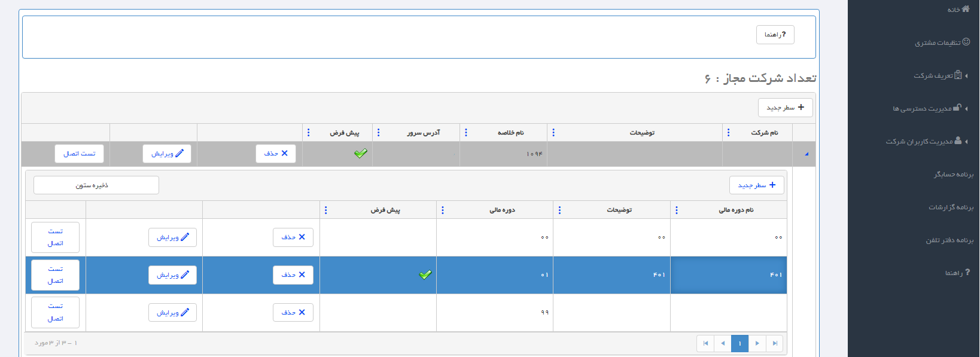Test connection for company 1094

[x=79, y=154]
